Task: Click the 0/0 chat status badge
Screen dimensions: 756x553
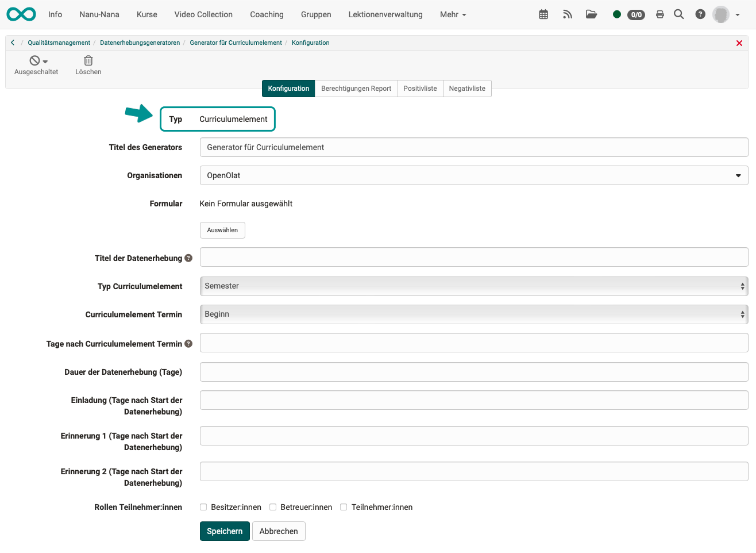Action: 636,15
